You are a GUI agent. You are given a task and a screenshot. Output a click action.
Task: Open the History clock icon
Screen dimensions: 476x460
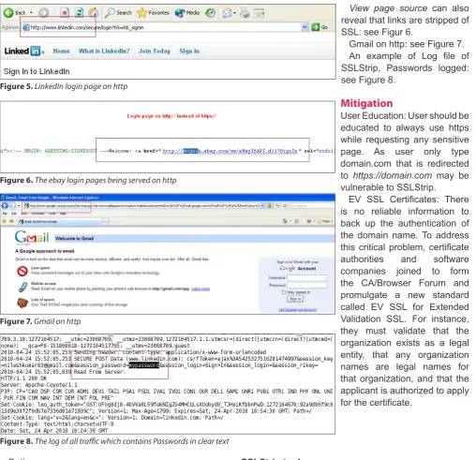(x=211, y=13)
